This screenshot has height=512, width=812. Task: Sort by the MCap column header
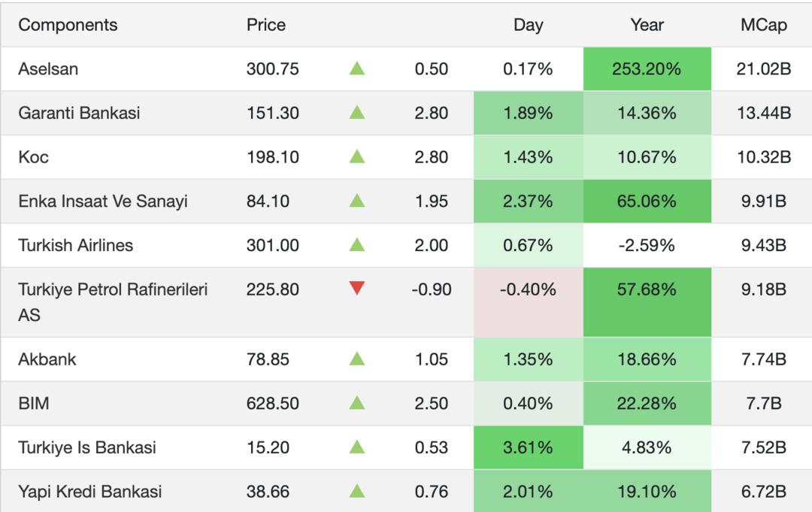763,25
